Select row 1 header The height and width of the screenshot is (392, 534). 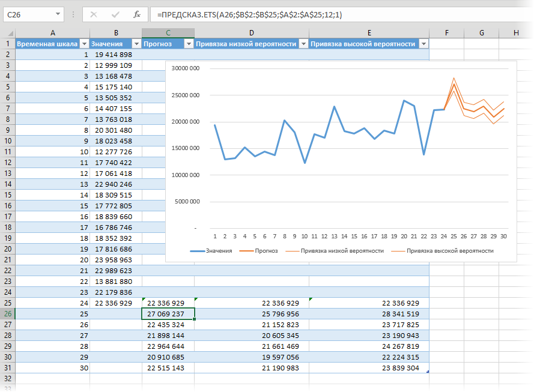8,44
